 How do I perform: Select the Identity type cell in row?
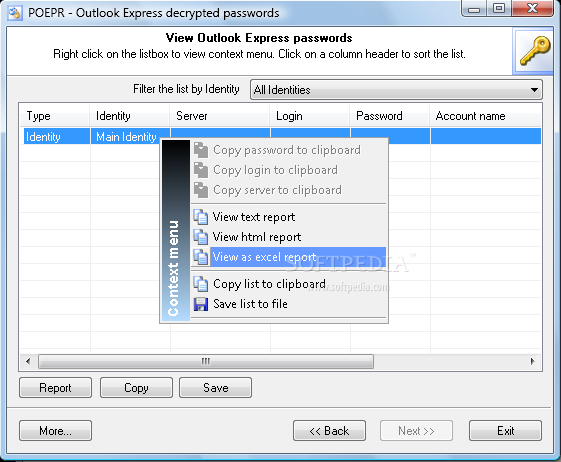point(56,137)
